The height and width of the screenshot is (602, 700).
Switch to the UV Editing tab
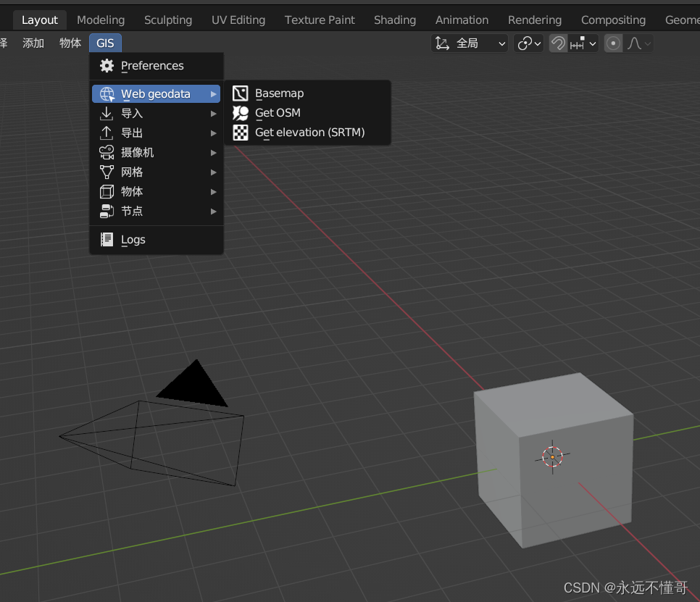click(x=238, y=20)
